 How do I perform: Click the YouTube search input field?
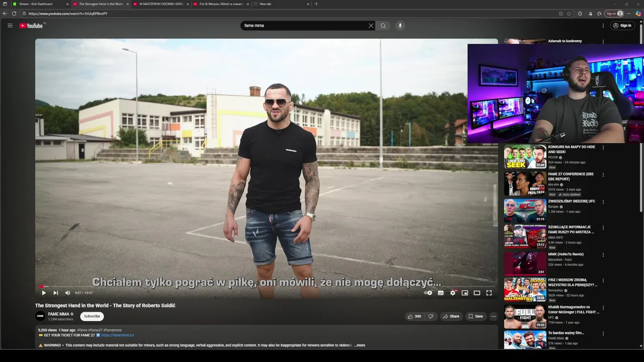(304, 26)
